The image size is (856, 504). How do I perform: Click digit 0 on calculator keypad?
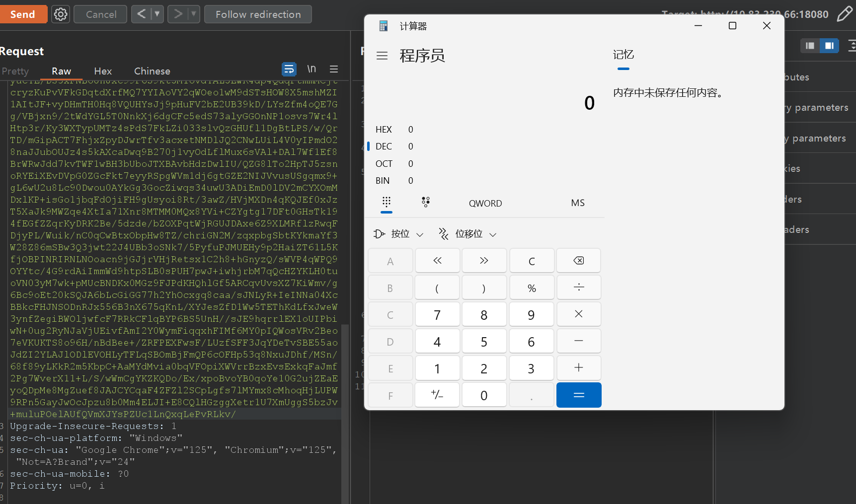click(484, 395)
